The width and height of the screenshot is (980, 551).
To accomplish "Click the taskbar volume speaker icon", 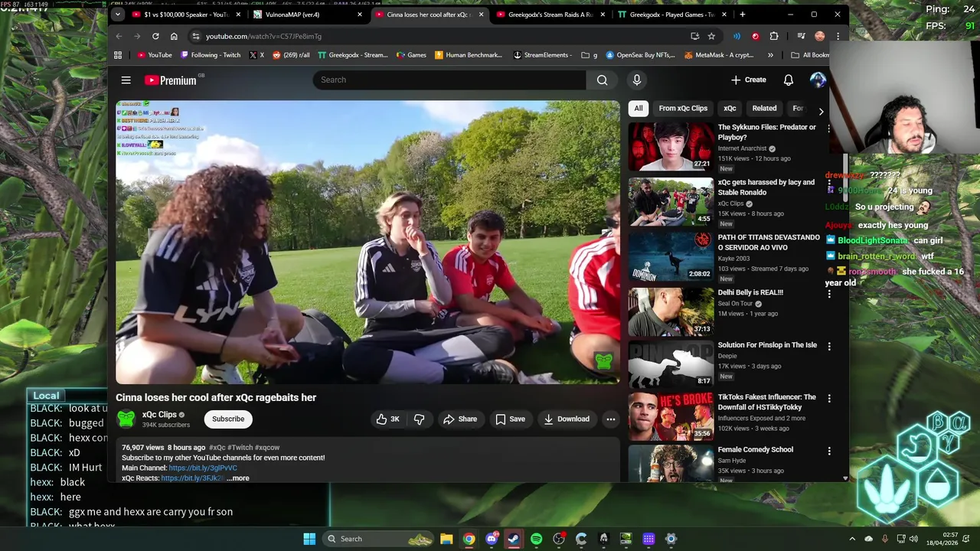I will click(913, 539).
